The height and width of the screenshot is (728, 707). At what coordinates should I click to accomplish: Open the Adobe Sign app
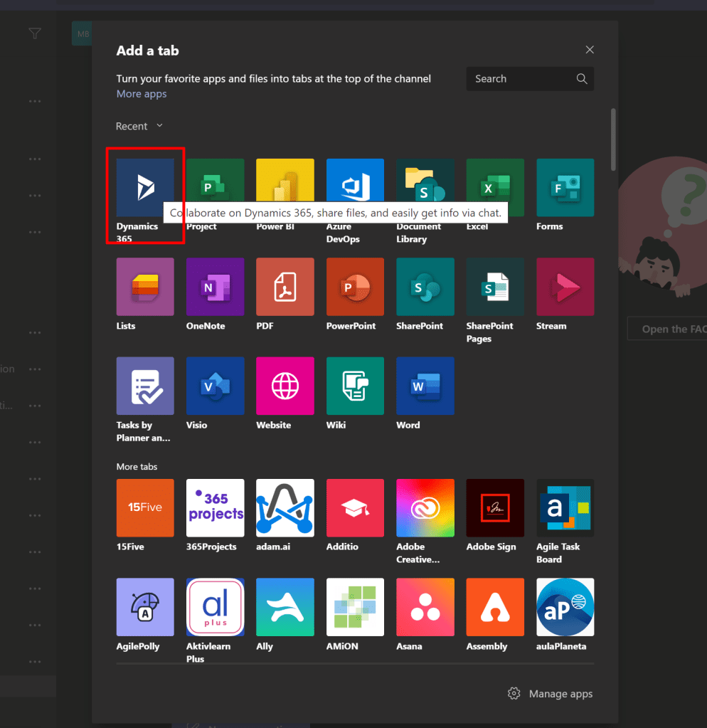(x=495, y=507)
